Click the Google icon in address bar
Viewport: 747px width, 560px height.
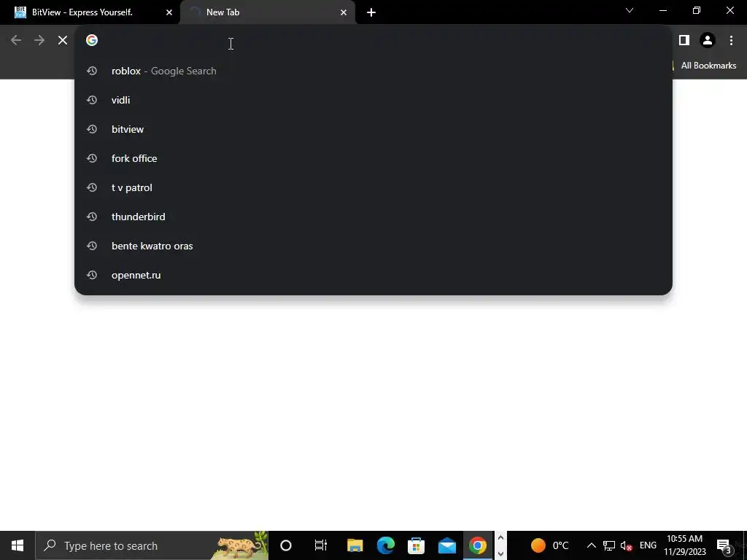pos(92,40)
